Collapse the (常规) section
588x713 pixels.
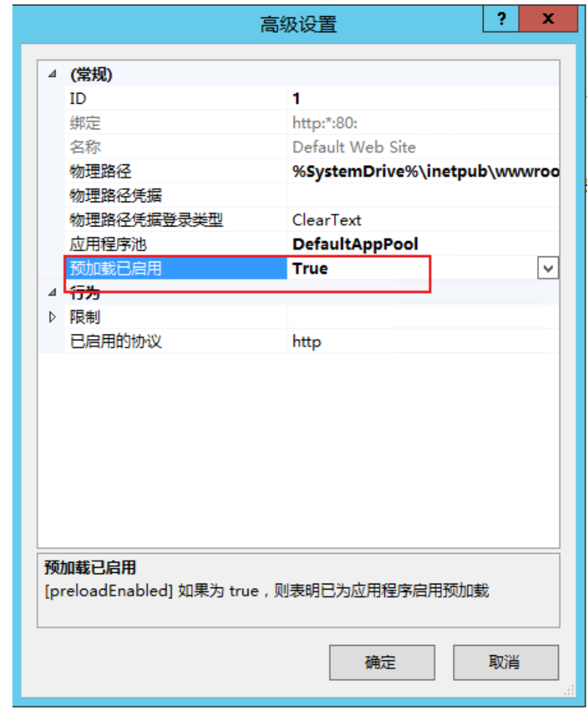(x=53, y=74)
